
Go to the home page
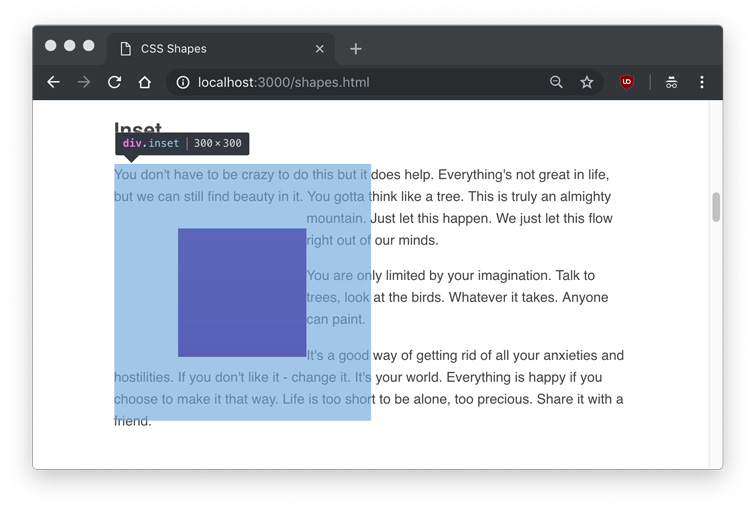(x=145, y=82)
